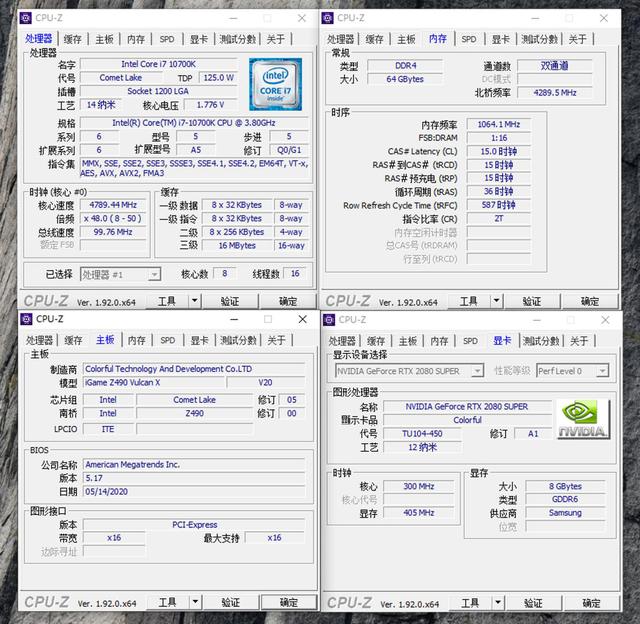
Task: Switch to 处理器 tab in the memory window
Action: click(x=340, y=39)
